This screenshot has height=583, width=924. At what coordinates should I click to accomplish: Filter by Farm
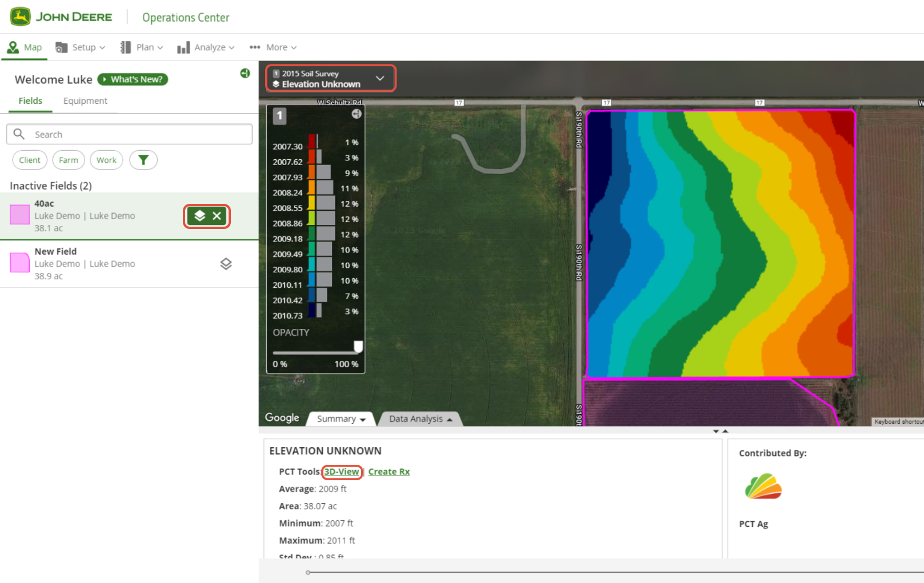point(69,160)
